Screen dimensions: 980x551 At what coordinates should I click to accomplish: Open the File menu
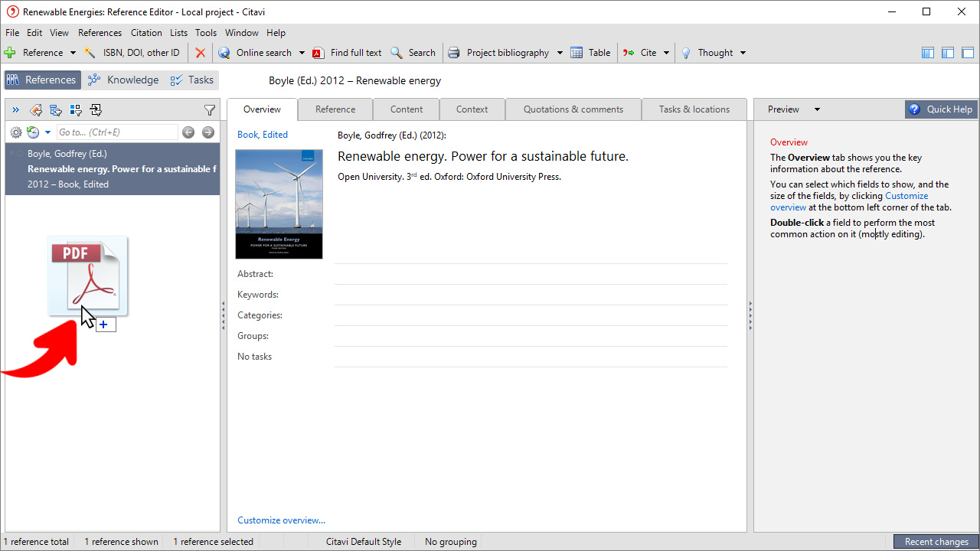click(12, 33)
